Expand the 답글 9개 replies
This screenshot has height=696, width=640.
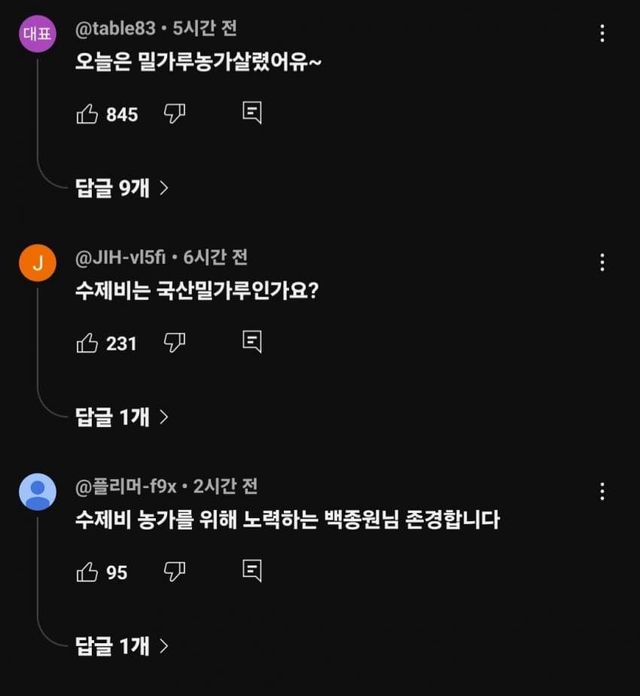(x=122, y=187)
